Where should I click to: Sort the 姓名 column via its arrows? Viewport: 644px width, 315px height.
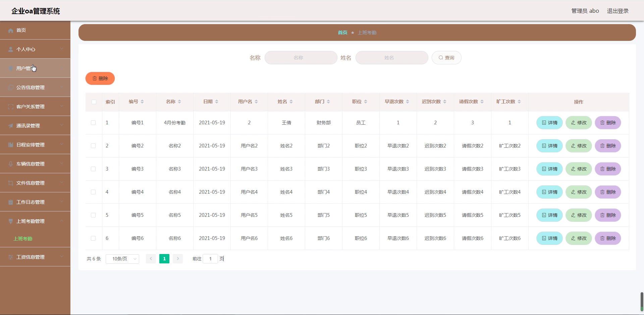pyautogui.click(x=291, y=102)
